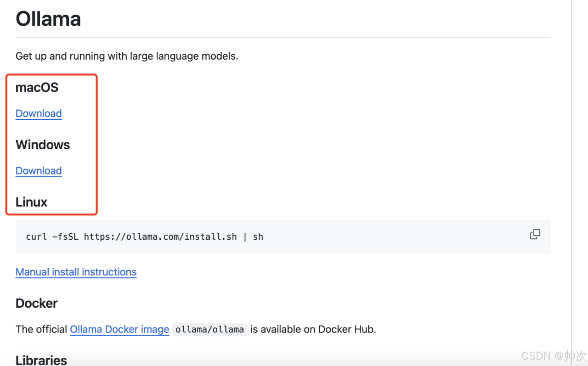
Task: Click "is available on Docker Hub" text
Action: (313, 329)
